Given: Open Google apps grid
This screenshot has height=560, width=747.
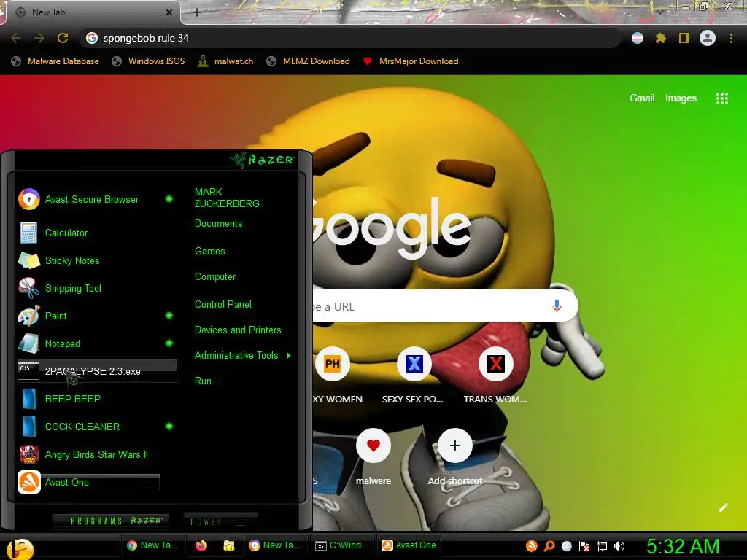Looking at the screenshot, I should (721, 98).
